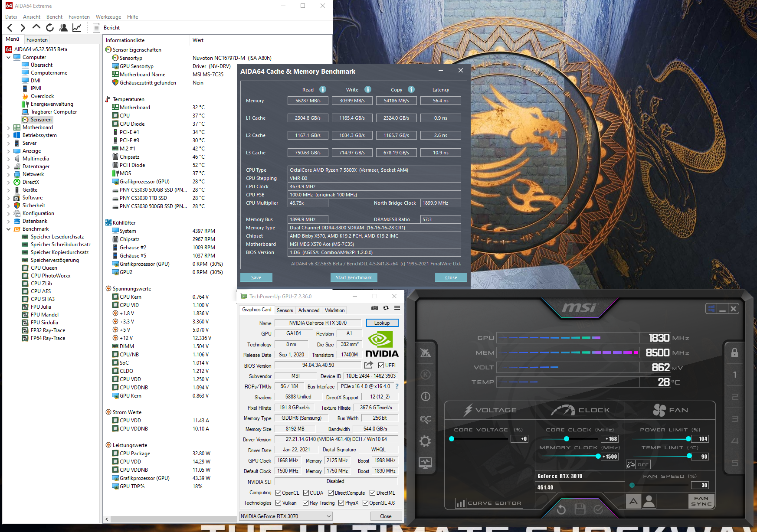
Task: Export the GPU BIOS in GPU-Z
Action: click(x=369, y=365)
